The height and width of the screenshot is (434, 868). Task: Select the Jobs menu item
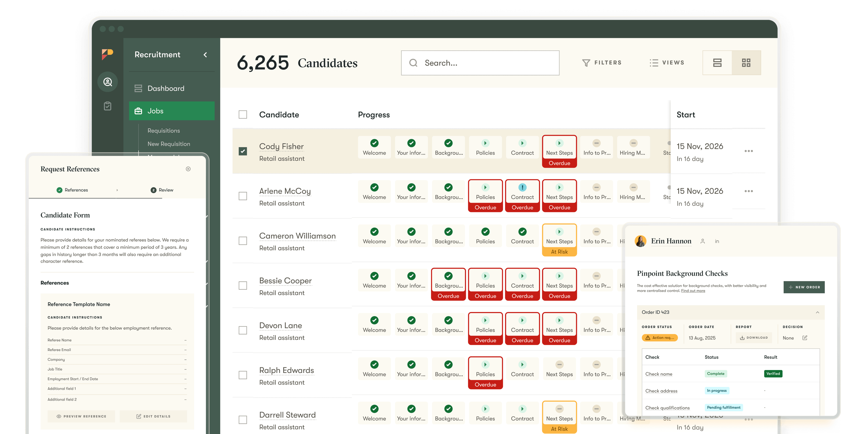pos(172,111)
